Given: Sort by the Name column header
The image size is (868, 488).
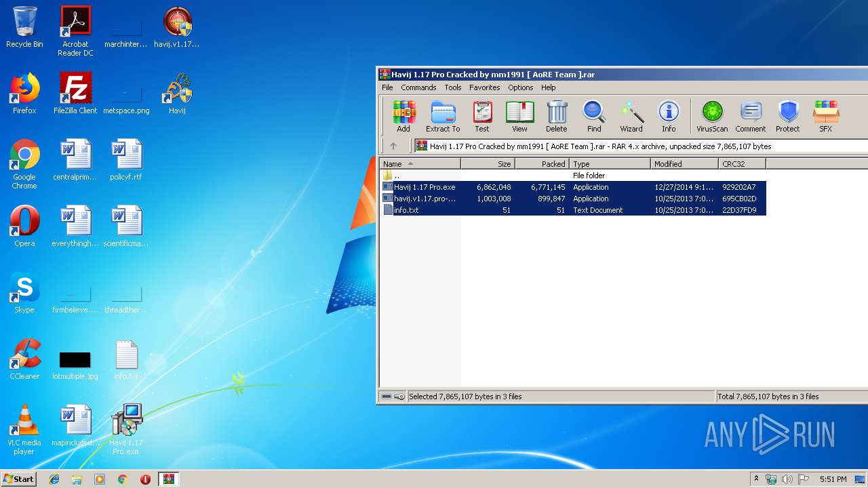Looking at the screenshot, I should coord(420,164).
